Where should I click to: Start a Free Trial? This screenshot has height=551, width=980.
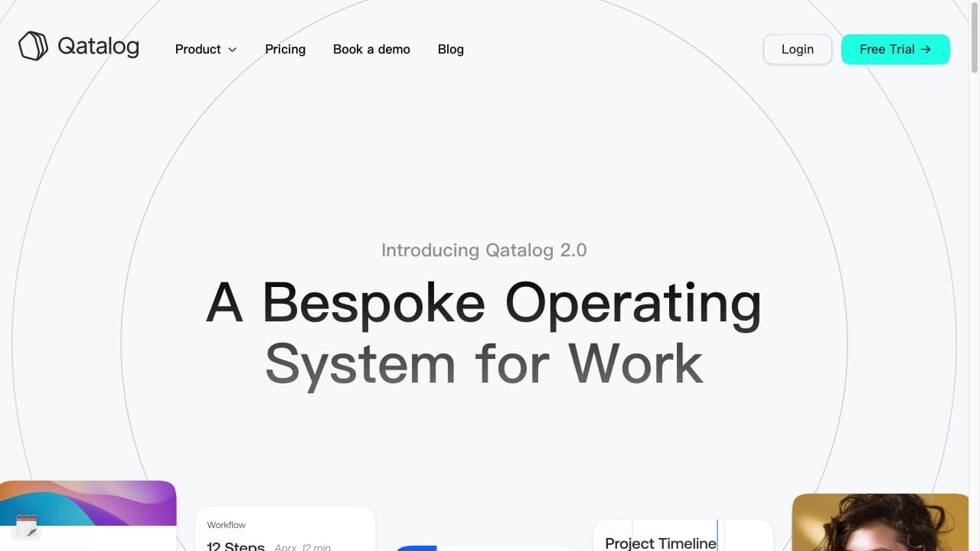click(894, 49)
